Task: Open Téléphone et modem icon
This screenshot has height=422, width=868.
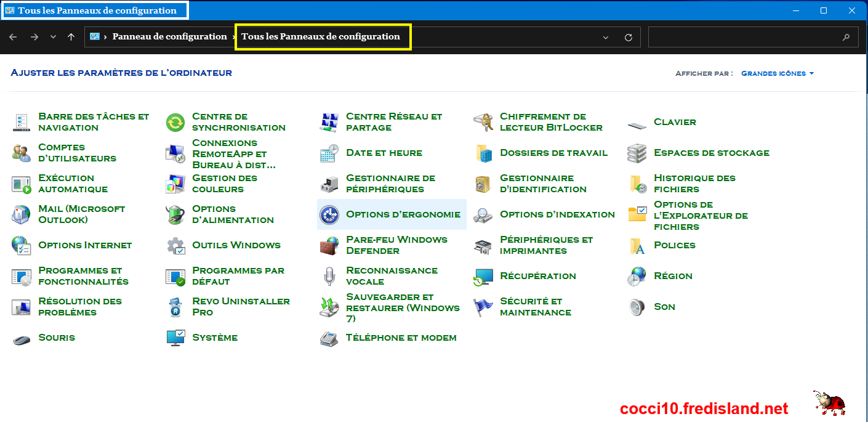Action: click(329, 338)
